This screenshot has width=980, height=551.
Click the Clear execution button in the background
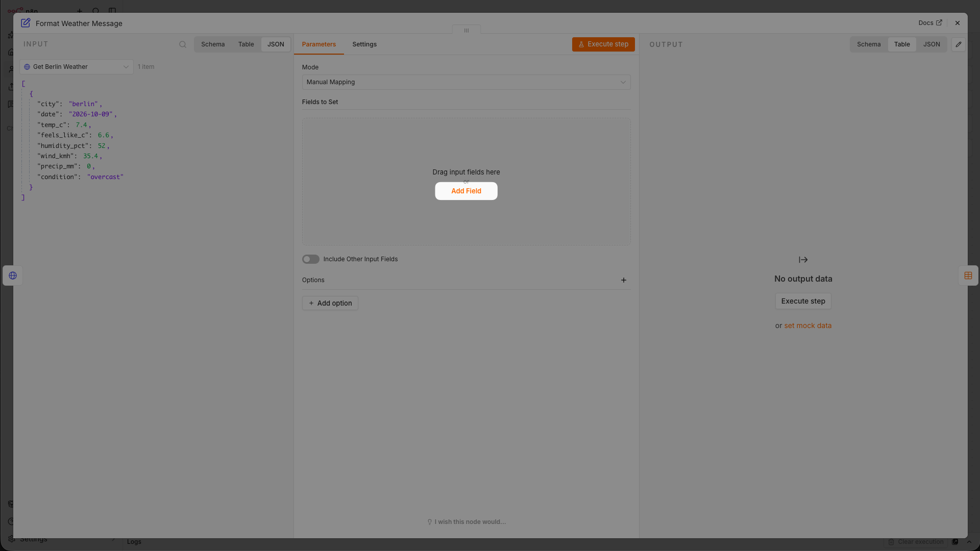pyautogui.click(x=916, y=542)
